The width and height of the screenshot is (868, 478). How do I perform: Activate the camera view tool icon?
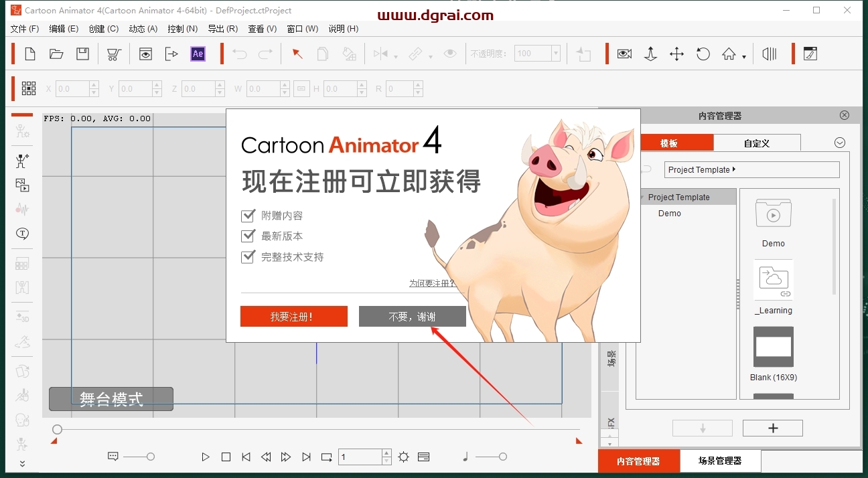point(624,54)
